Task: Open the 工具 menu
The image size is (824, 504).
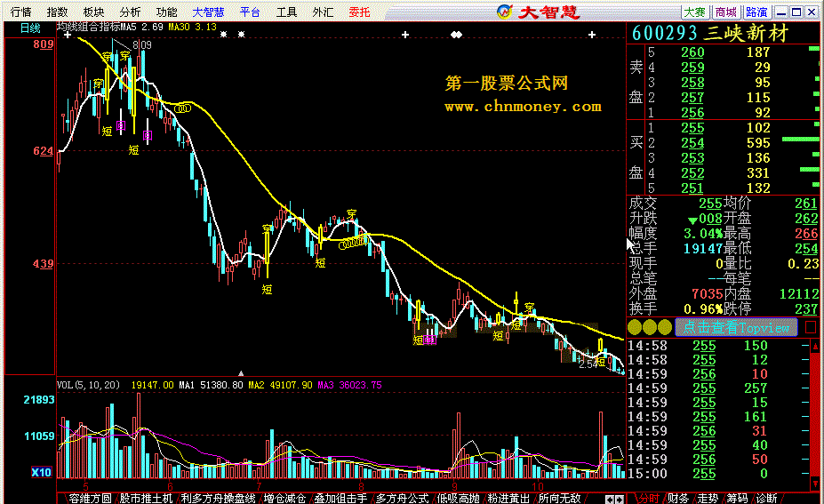Action: (286, 12)
